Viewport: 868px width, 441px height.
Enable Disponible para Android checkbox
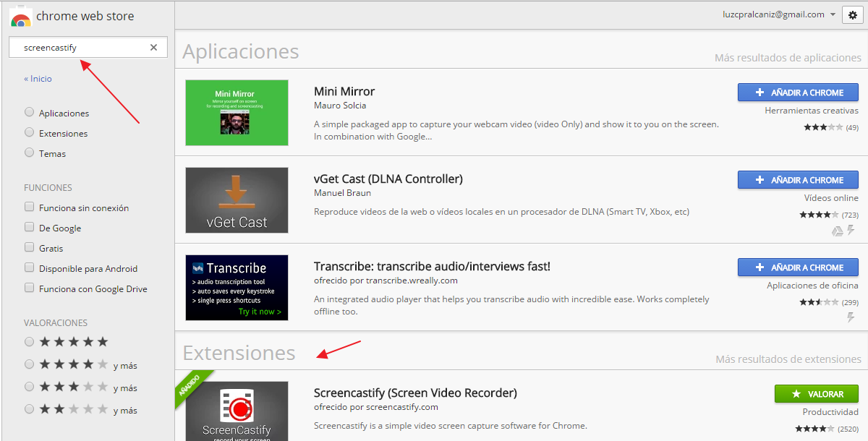click(x=29, y=267)
